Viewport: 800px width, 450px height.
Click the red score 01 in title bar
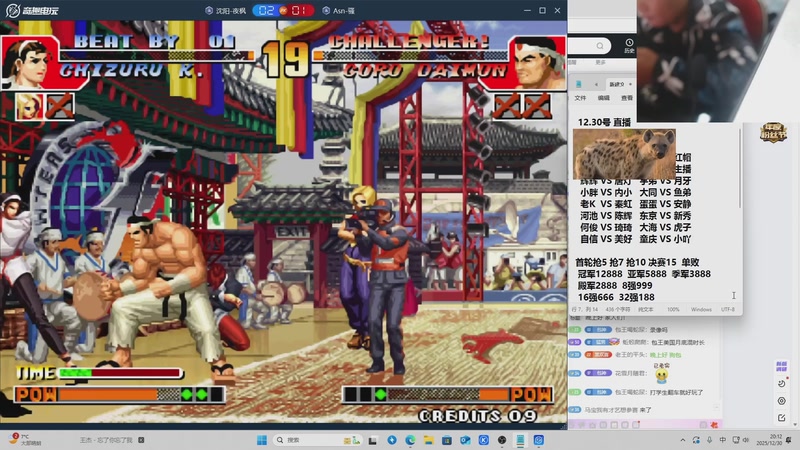tap(299, 10)
